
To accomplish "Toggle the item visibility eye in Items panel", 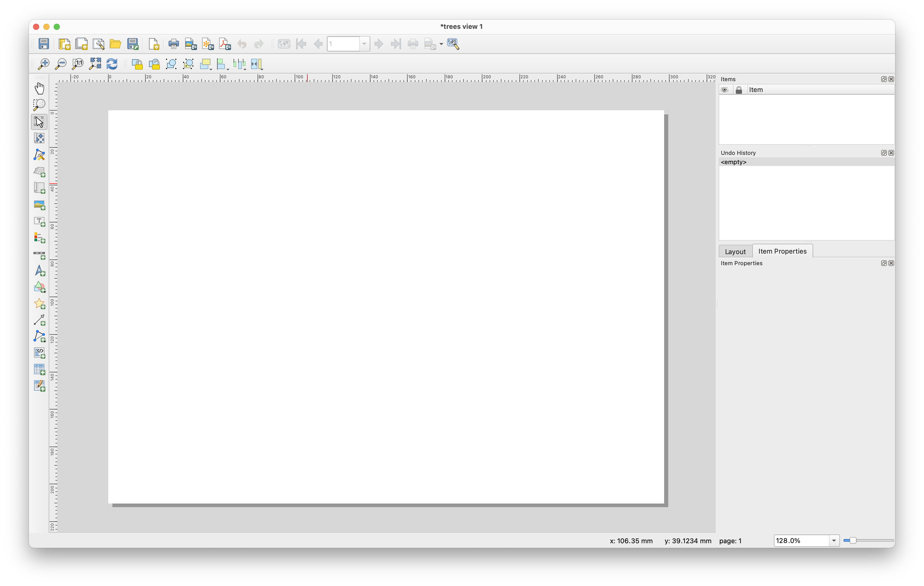I will 725,89.
